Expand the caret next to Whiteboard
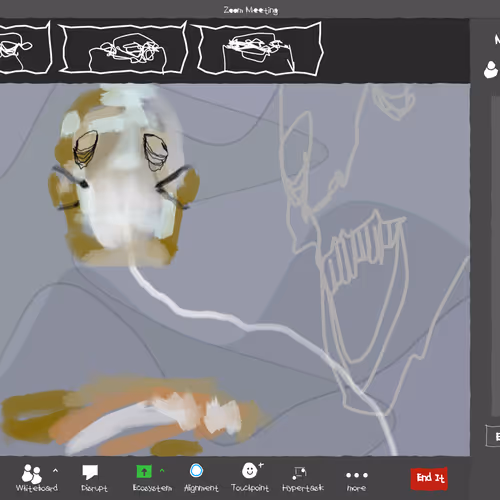500x500 pixels. pyautogui.click(x=55, y=470)
